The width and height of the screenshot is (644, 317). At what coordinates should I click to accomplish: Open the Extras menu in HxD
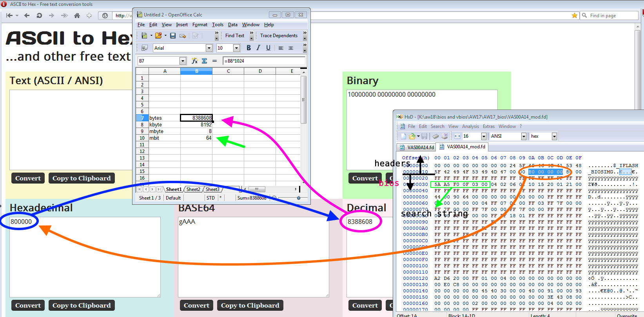coord(489,126)
